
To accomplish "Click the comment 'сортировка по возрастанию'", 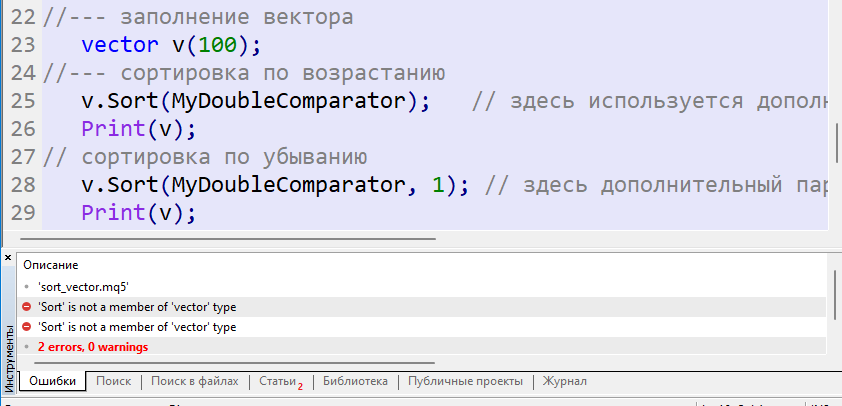I will [x=282, y=72].
